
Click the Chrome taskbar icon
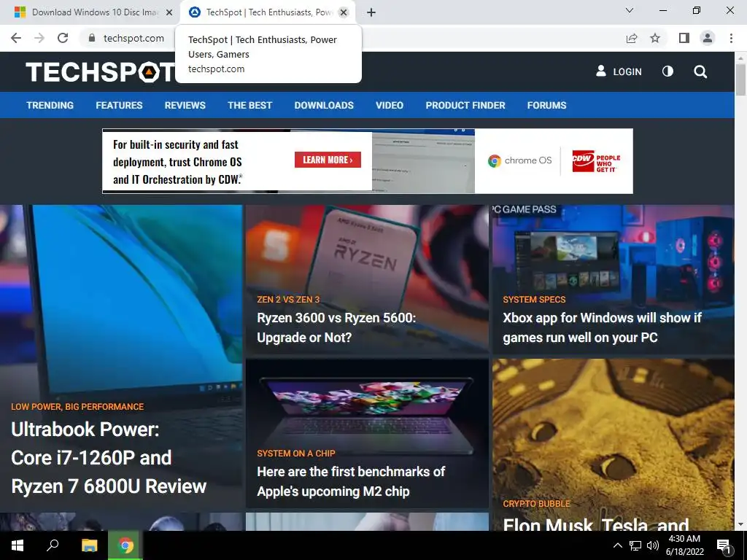pos(125,545)
